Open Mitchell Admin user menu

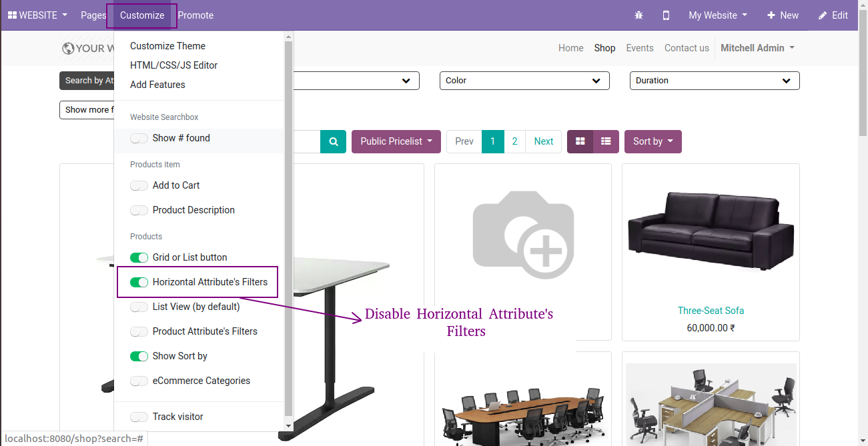tap(757, 48)
